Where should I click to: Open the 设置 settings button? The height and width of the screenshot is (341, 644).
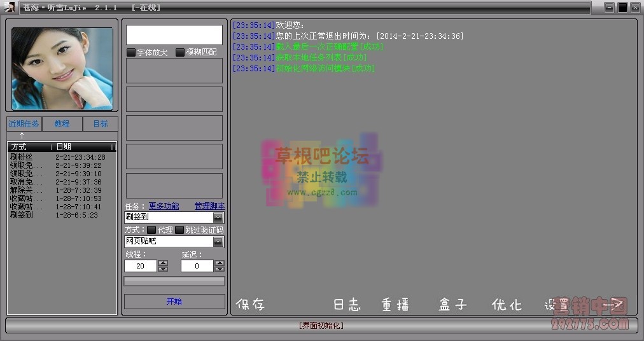click(557, 305)
